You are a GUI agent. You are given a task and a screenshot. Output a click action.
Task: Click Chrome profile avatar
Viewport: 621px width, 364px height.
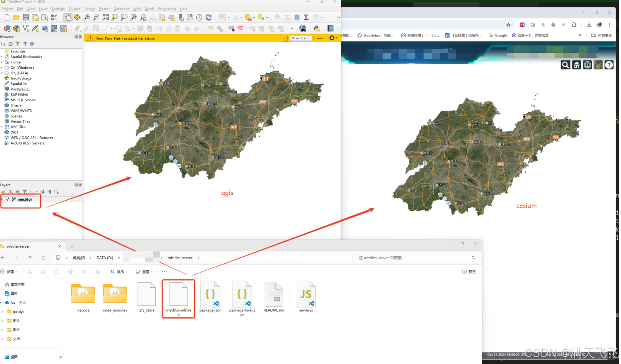point(599,25)
